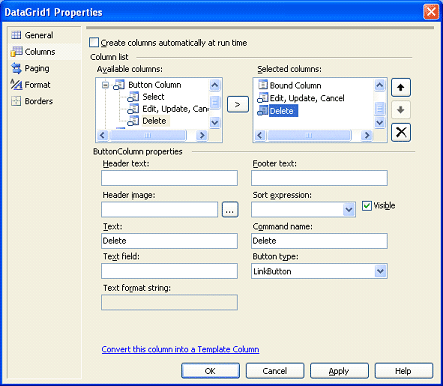
Task: Browse for header image with ellipsis button
Action: tap(230, 210)
